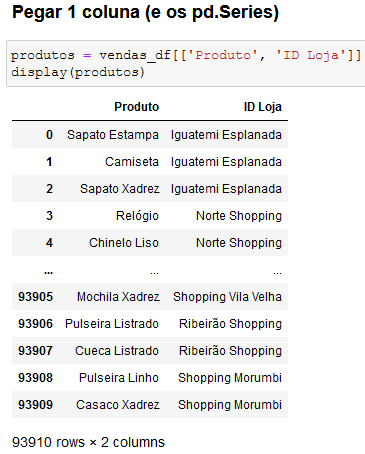Screen dimensions: 365x454
Task: Click the Sapato Xadrez cell
Action: (119, 189)
